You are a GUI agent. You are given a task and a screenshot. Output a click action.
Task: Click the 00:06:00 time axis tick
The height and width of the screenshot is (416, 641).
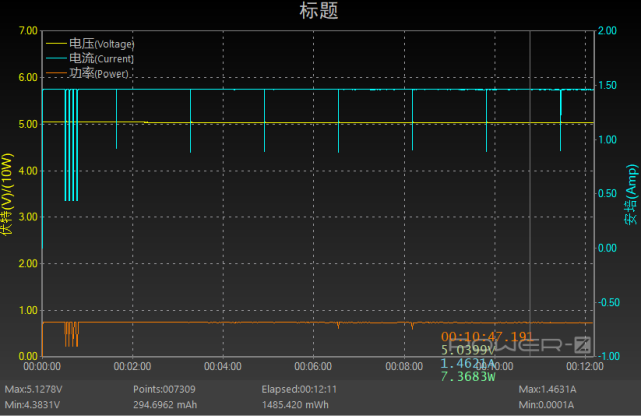[x=313, y=366]
